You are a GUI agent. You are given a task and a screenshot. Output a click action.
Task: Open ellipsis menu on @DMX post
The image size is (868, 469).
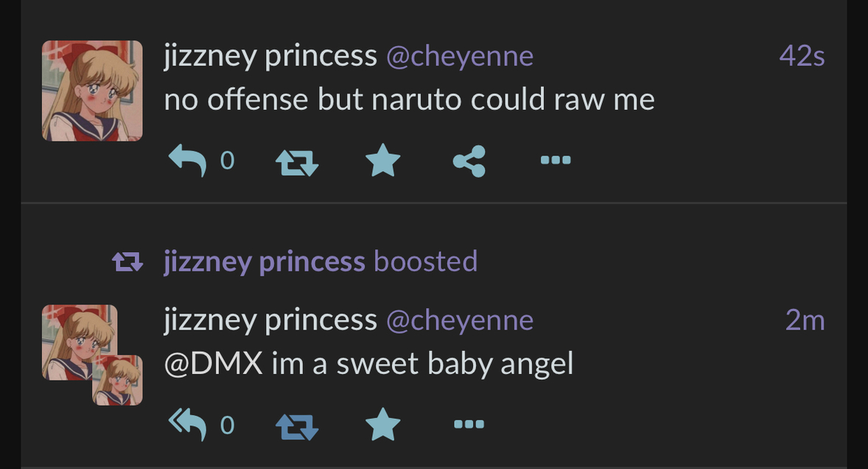(469, 424)
